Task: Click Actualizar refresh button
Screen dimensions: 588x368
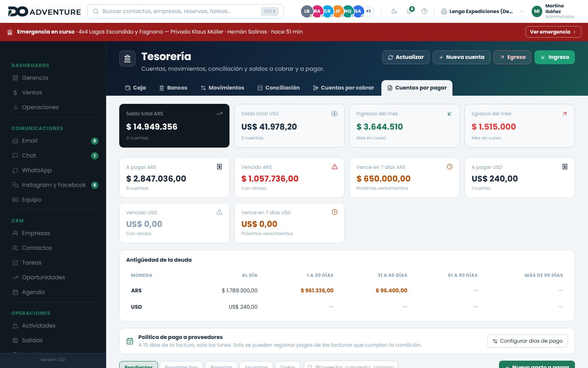Action: click(x=405, y=57)
